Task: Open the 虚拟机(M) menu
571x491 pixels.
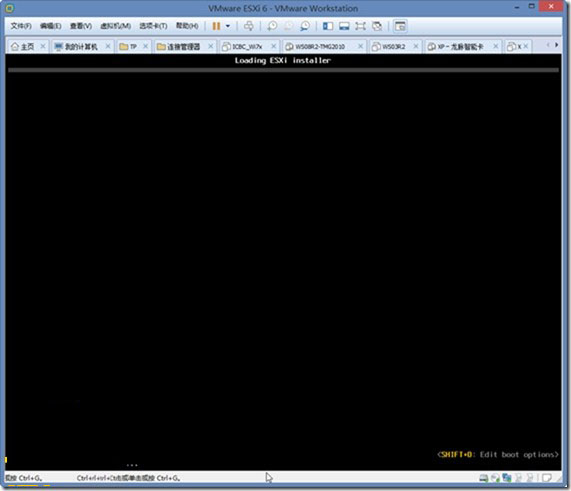Action: 115,26
